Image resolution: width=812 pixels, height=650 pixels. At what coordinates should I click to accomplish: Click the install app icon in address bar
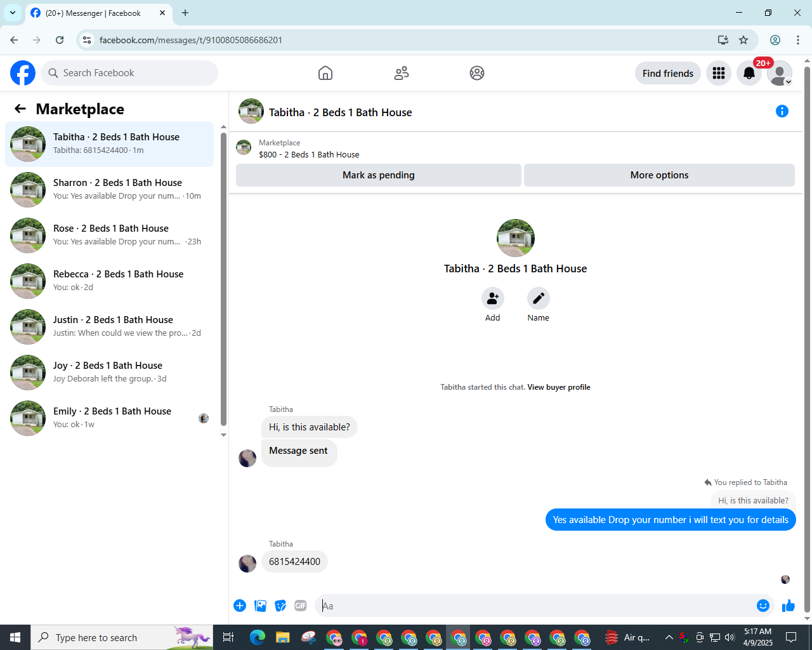click(723, 40)
